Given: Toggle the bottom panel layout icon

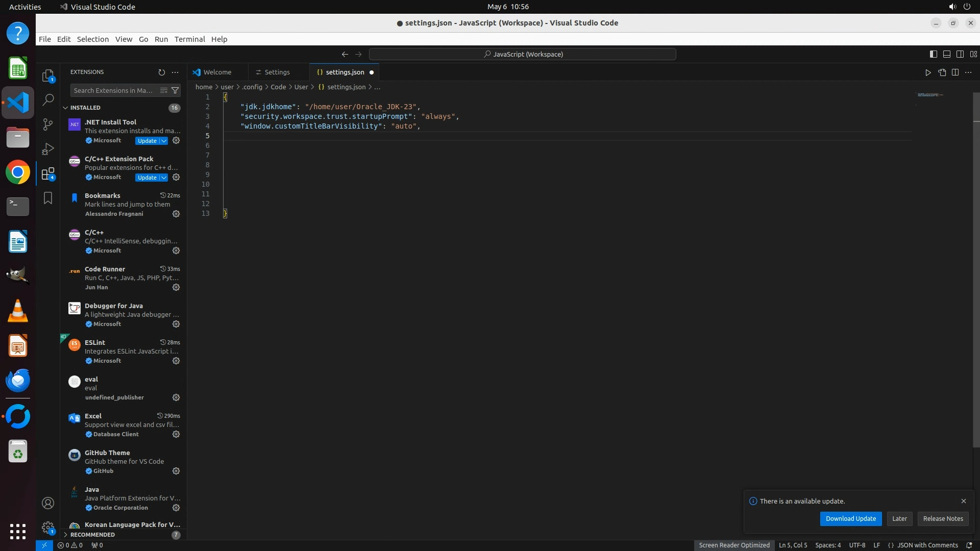Looking at the screenshot, I should tap(946, 54).
